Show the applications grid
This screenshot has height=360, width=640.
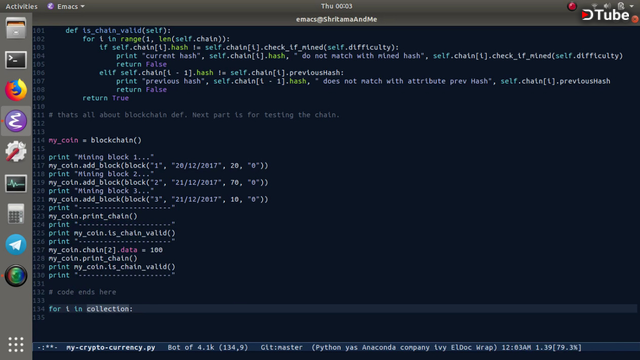pyautogui.click(x=16, y=344)
